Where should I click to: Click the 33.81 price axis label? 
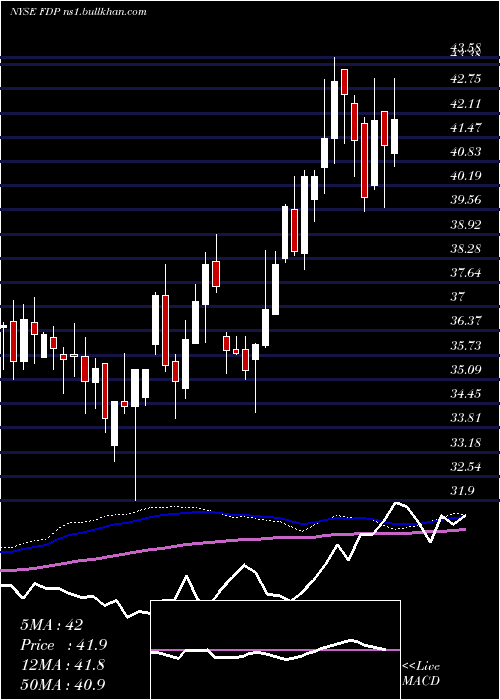(x=466, y=418)
